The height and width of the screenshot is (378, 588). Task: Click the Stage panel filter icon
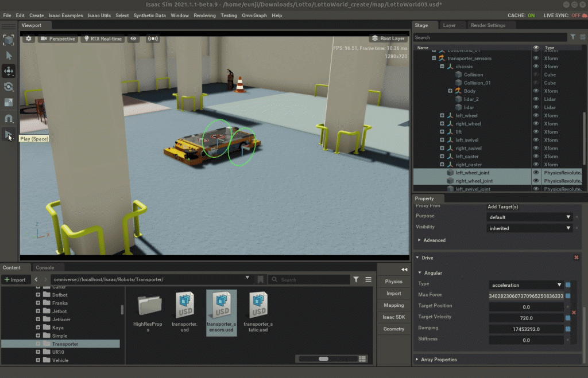[x=572, y=37]
